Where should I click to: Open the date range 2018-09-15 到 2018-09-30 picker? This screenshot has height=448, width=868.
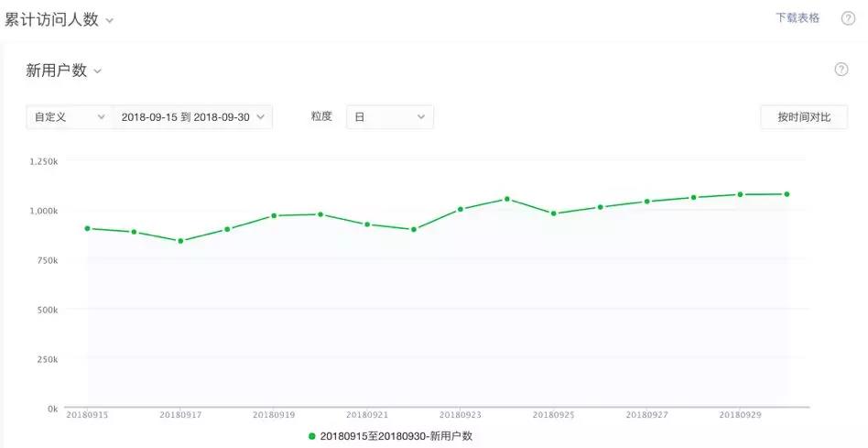click(x=192, y=117)
